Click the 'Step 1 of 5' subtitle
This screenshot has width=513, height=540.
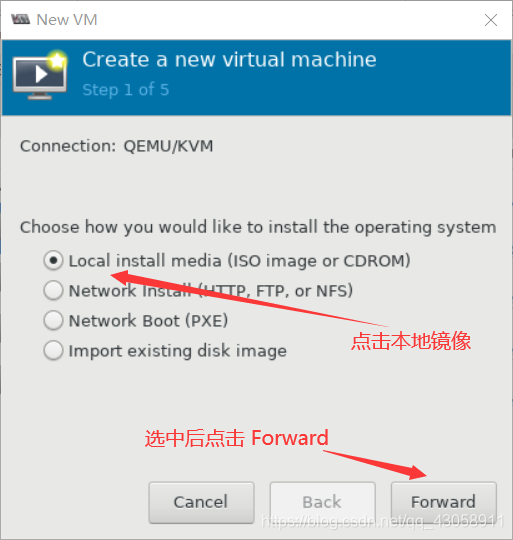point(126,90)
